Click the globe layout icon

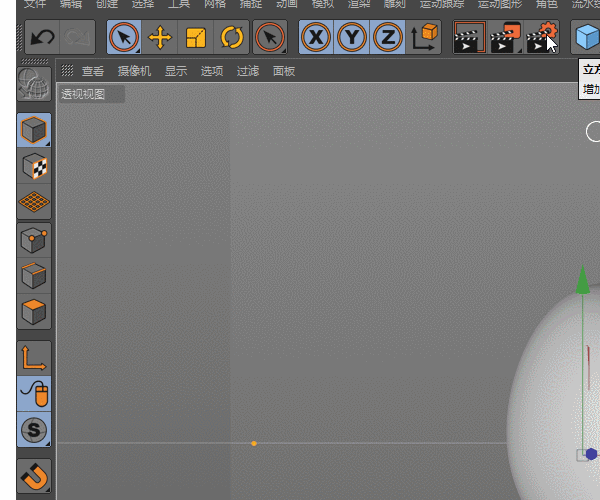(34, 84)
